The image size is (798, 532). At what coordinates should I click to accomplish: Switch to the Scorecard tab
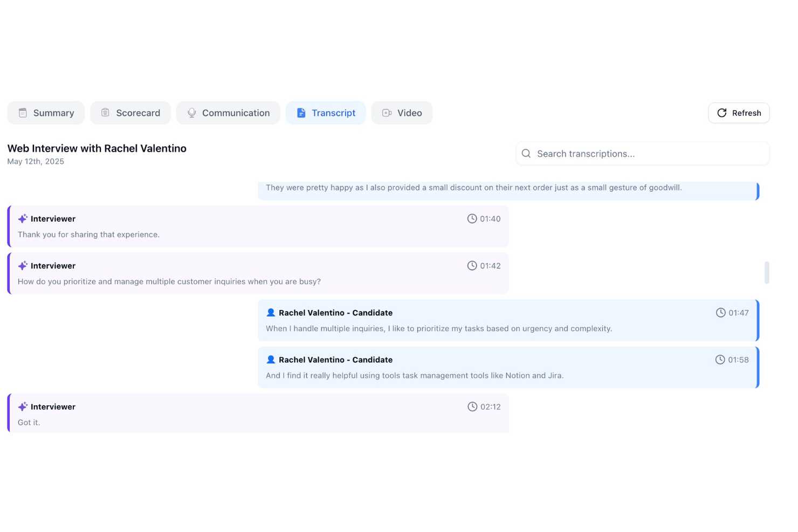point(130,113)
